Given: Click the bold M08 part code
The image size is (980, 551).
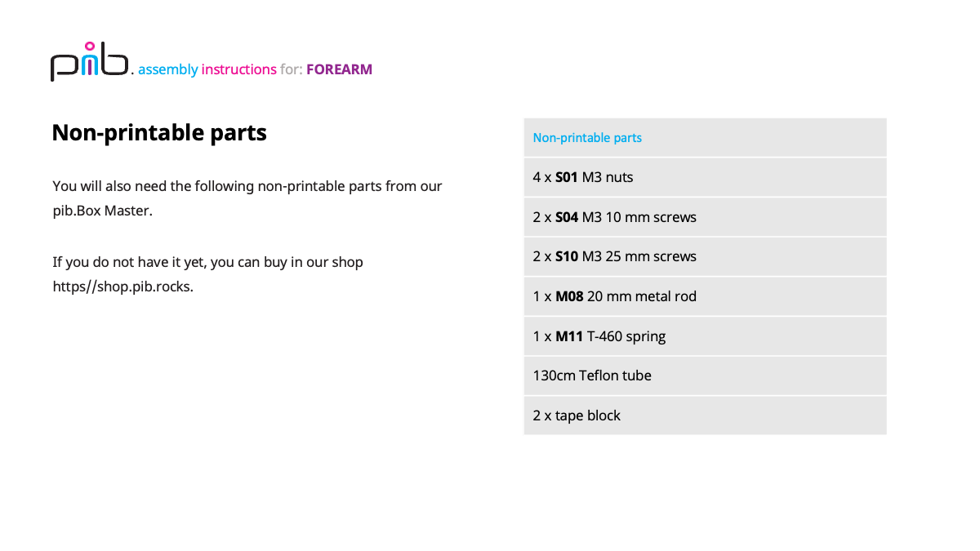Looking at the screenshot, I should click(569, 296).
